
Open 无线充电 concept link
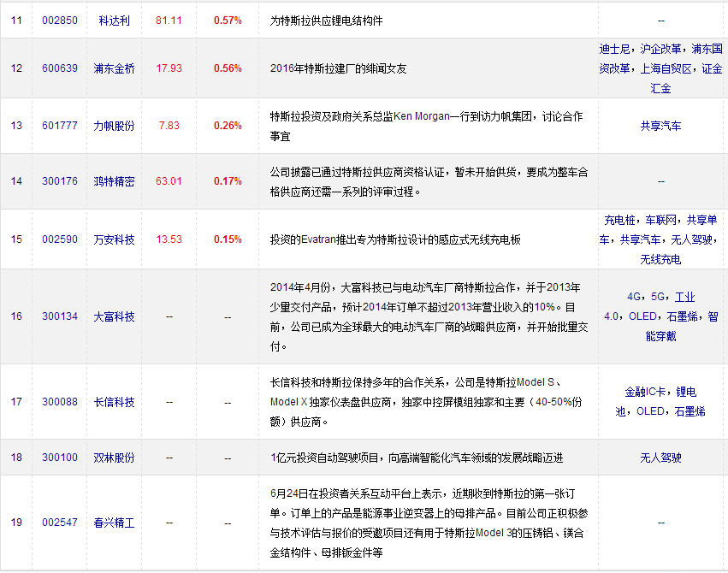(x=660, y=259)
